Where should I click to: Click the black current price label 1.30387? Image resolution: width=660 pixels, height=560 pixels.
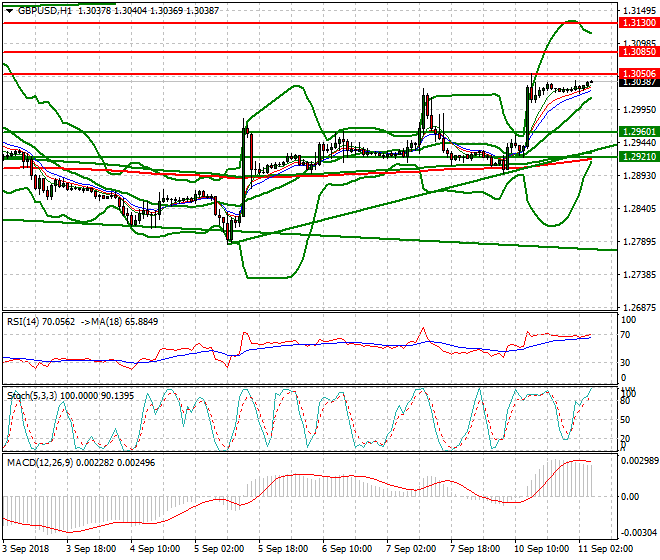637,82
